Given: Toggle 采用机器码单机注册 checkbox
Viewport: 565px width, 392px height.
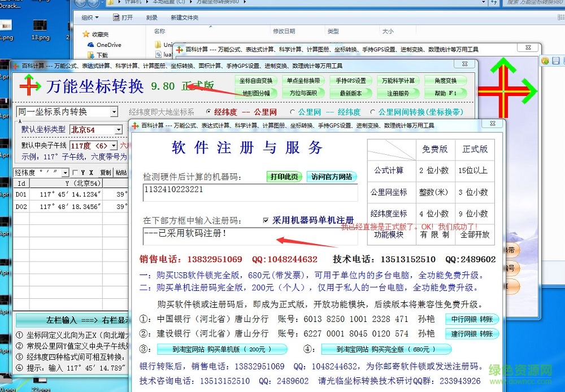Looking at the screenshot, I should pos(266,220).
